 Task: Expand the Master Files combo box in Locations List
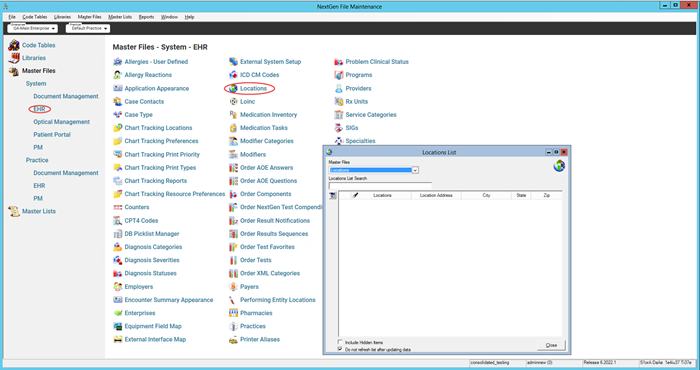(x=415, y=170)
